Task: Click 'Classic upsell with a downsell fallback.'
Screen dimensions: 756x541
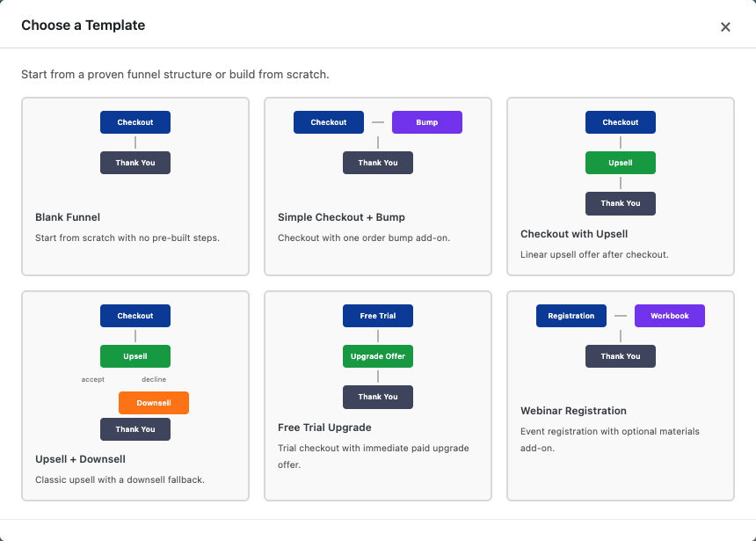Action: point(120,479)
